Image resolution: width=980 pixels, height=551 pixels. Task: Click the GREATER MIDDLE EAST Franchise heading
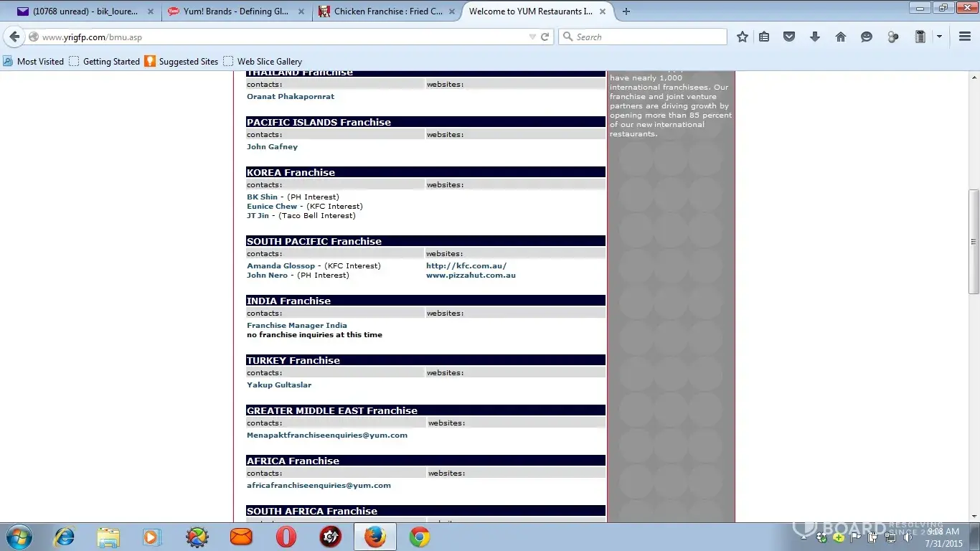[x=332, y=411]
